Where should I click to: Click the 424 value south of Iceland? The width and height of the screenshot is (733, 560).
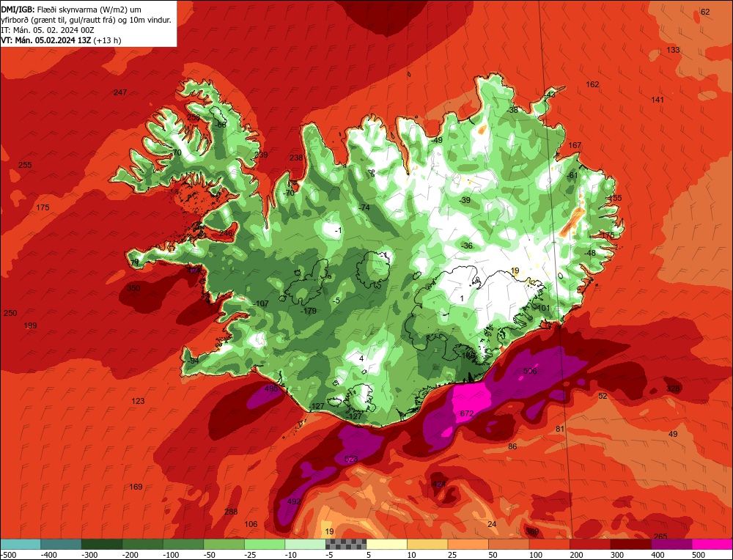438,484
